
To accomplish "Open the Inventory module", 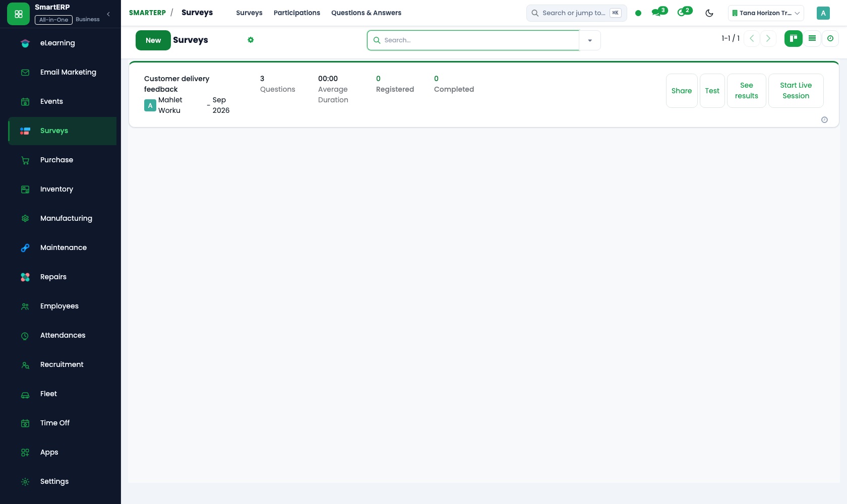I will click(x=63, y=189).
